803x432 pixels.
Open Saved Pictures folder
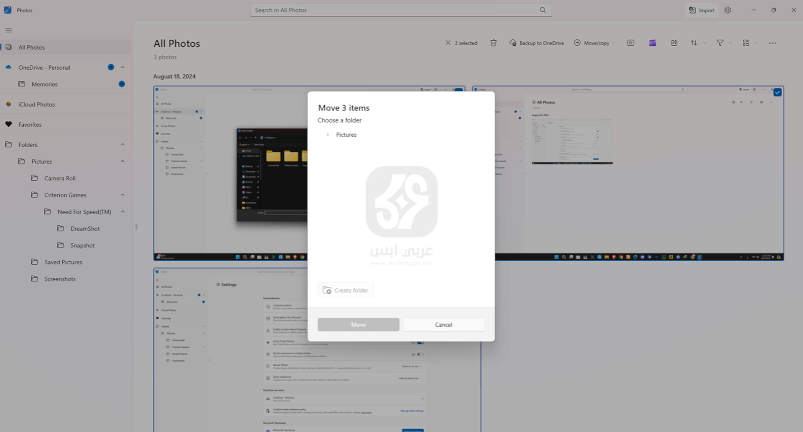[63, 262]
